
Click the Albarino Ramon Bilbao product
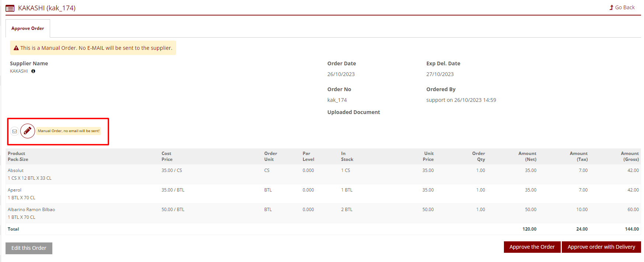31,210
